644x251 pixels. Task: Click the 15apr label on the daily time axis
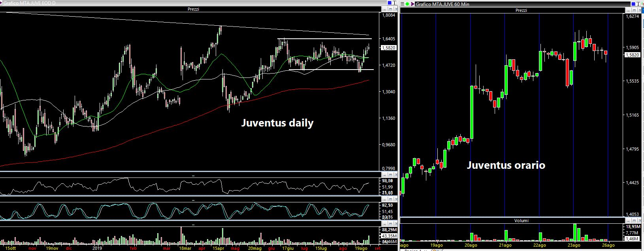tap(218, 248)
